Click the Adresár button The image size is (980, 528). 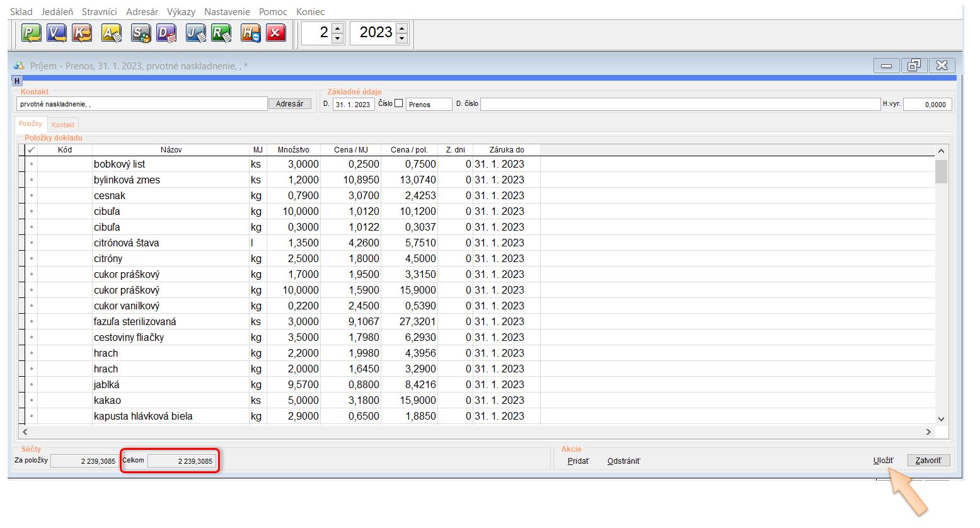click(x=290, y=104)
